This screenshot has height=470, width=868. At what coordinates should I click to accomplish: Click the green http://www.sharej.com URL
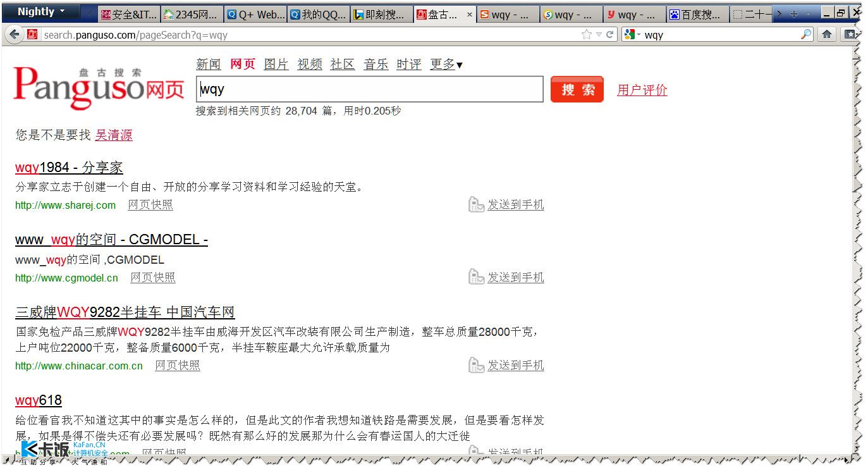[x=66, y=205]
